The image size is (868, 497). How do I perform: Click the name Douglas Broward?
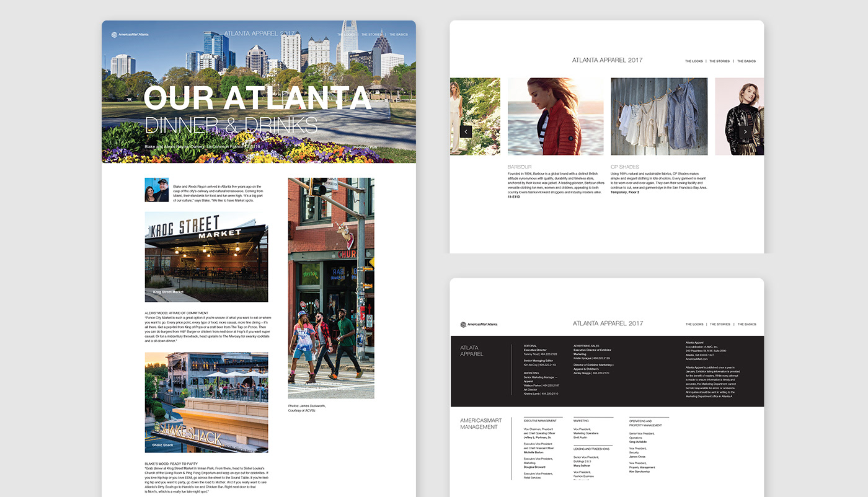tap(535, 467)
